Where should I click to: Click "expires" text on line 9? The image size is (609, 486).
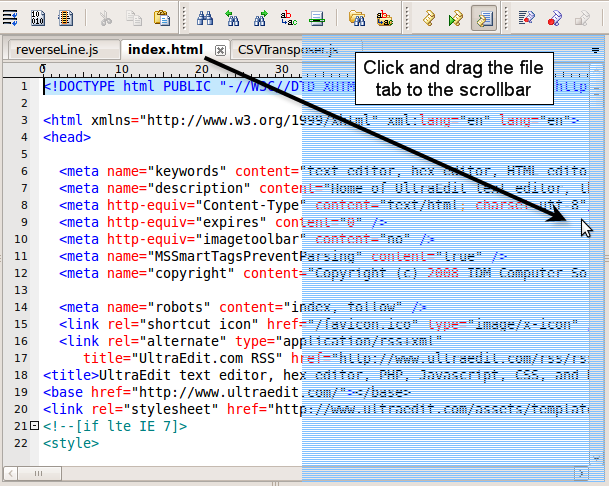[231, 223]
